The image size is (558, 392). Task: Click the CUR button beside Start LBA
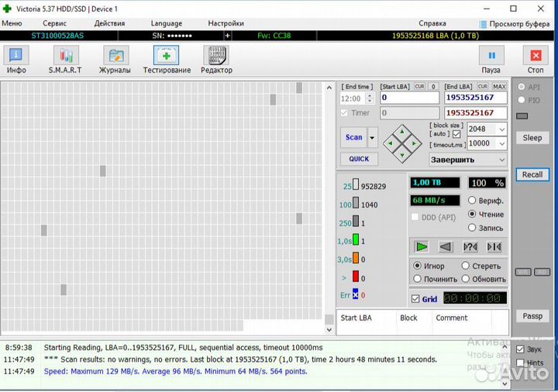tap(419, 87)
